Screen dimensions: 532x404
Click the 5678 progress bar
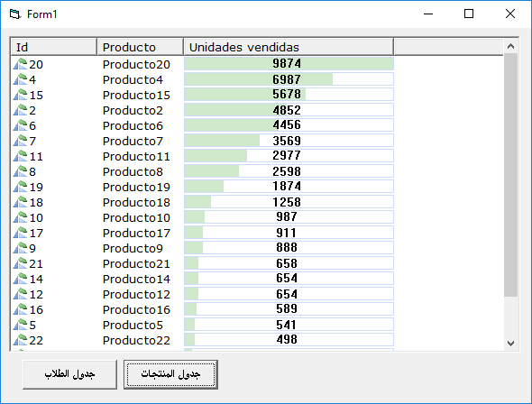[289, 95]
